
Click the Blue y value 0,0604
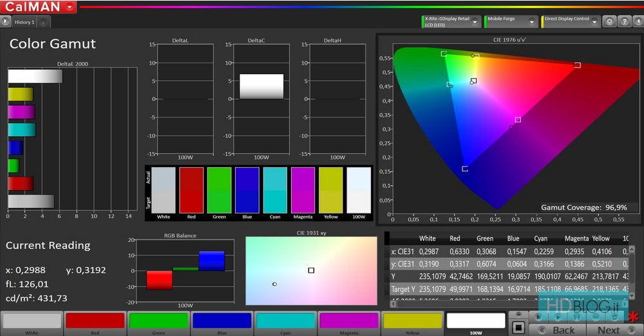click(516, 264)
